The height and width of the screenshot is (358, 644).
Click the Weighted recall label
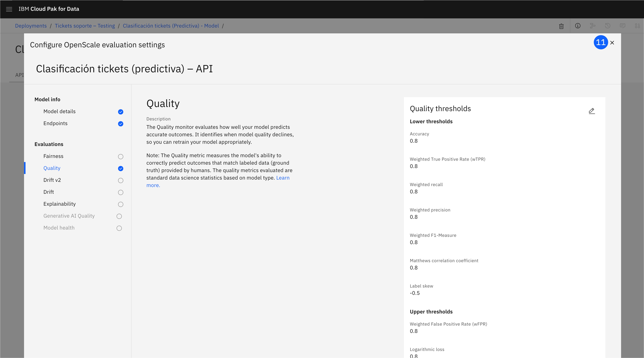pyautogui.click(x=426, y=185)
